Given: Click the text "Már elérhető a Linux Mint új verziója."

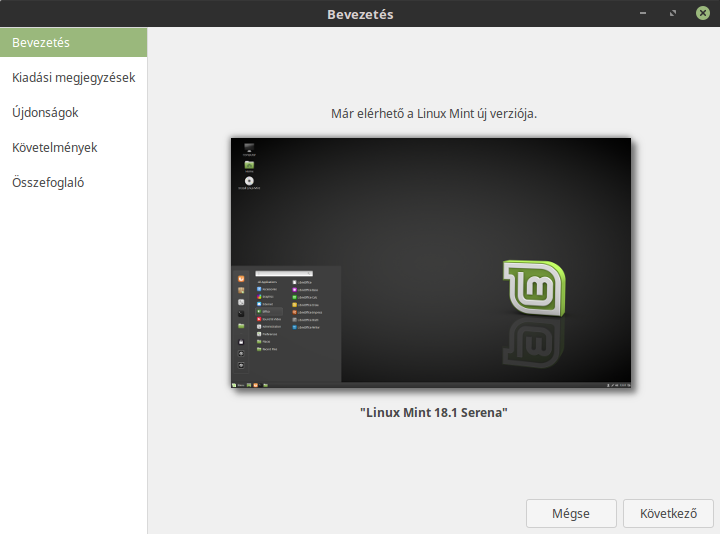Looking at the screenshot, I should coord(434,113).
